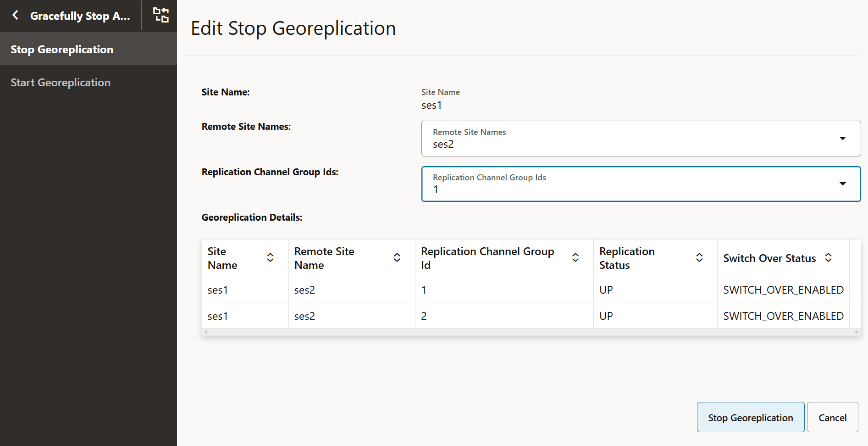868x446 pixels.
Task: Select the Stop Georeplication sidebar item
Action: coord(88,49)
